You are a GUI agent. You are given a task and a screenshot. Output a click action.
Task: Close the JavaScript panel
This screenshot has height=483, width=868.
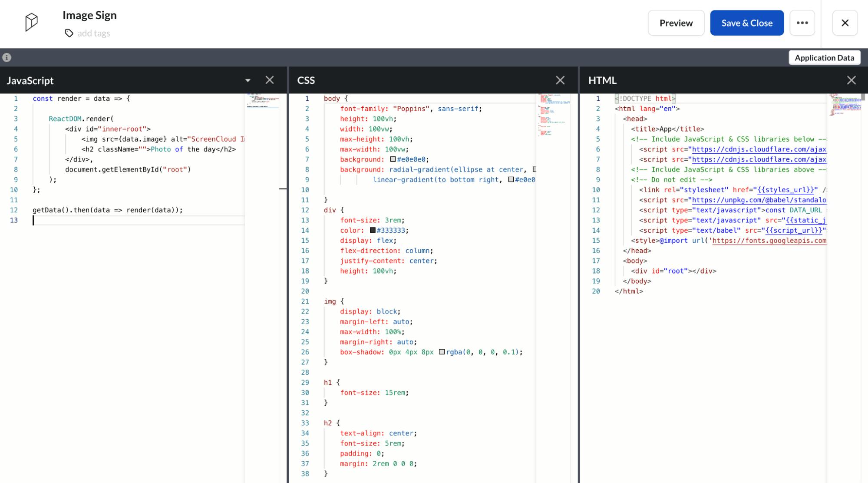pyautogui.click(x=270, y=80)
